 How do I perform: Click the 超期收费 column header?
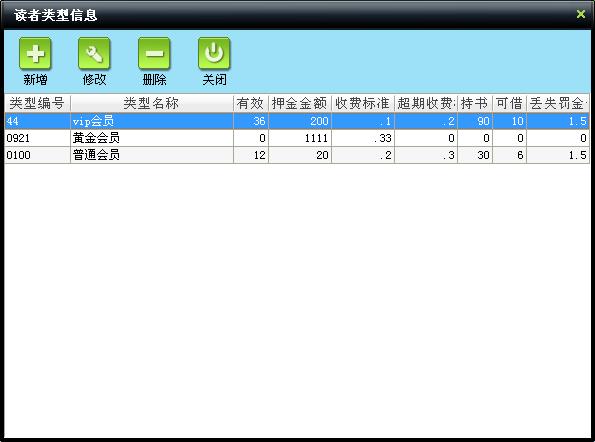coord(426,103)
